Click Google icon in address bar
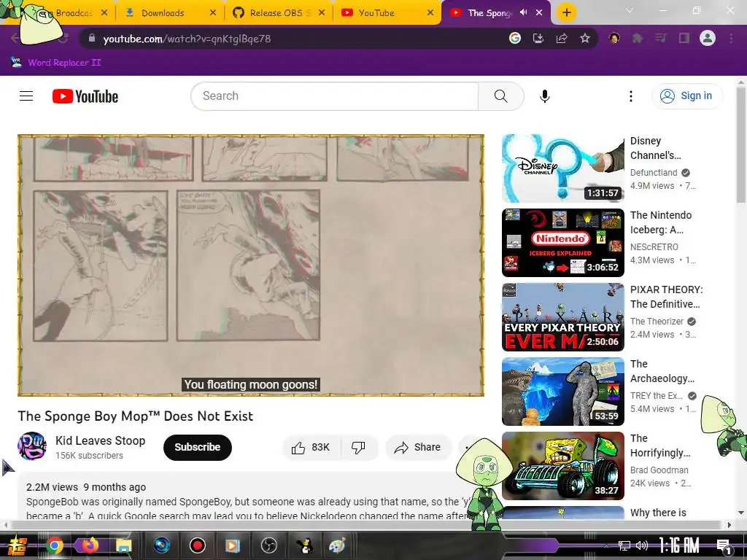 click(514, 38)
